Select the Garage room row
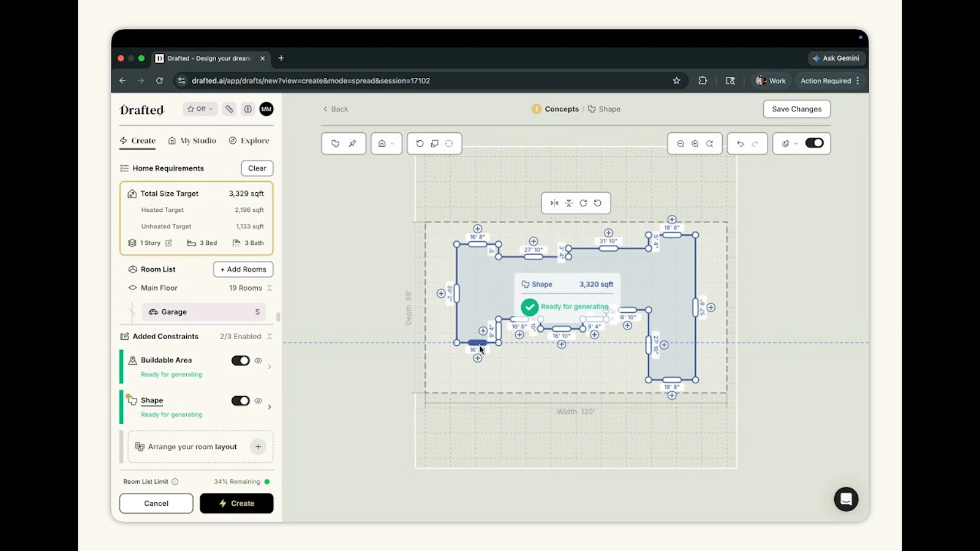This screenshot has height=551, width=980. point(204,312)
